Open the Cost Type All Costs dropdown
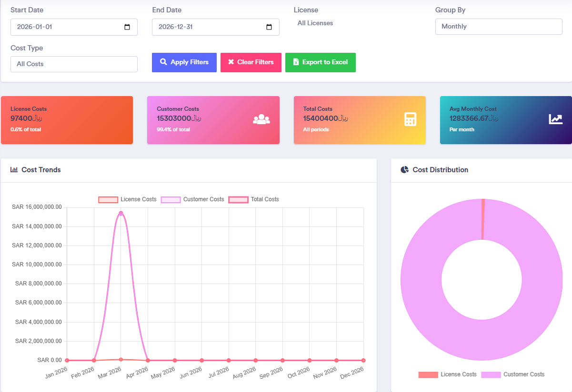 [74, 64]
